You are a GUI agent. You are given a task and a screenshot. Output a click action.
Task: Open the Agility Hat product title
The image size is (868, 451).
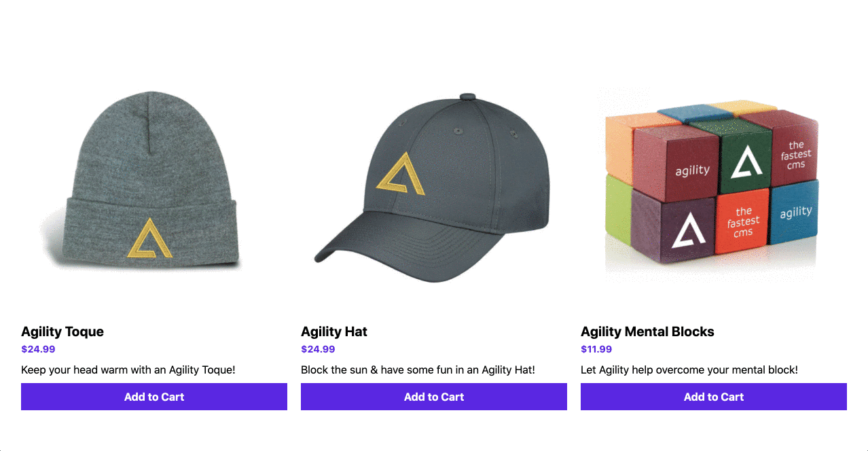point(334,331)
